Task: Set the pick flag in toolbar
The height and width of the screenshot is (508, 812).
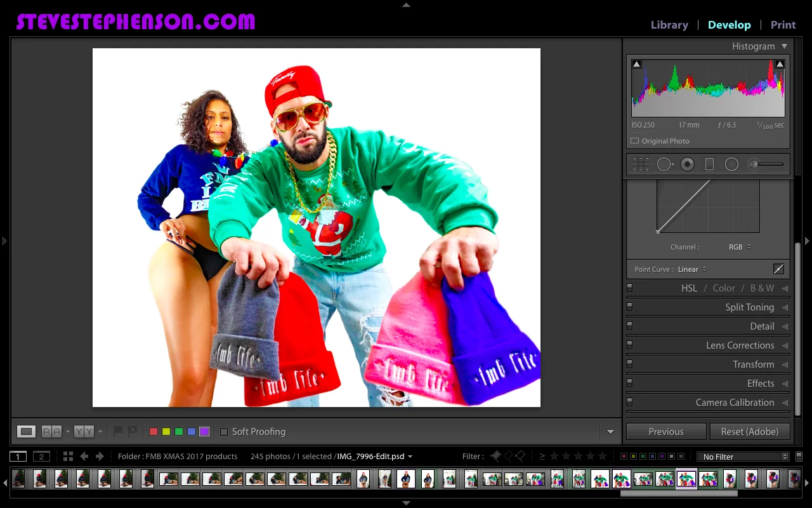Action: tap(117, 431)
